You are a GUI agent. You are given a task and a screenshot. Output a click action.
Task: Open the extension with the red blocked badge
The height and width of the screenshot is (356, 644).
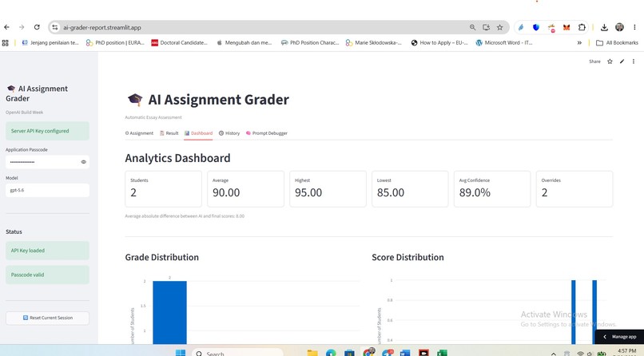(x=551, y=28)
